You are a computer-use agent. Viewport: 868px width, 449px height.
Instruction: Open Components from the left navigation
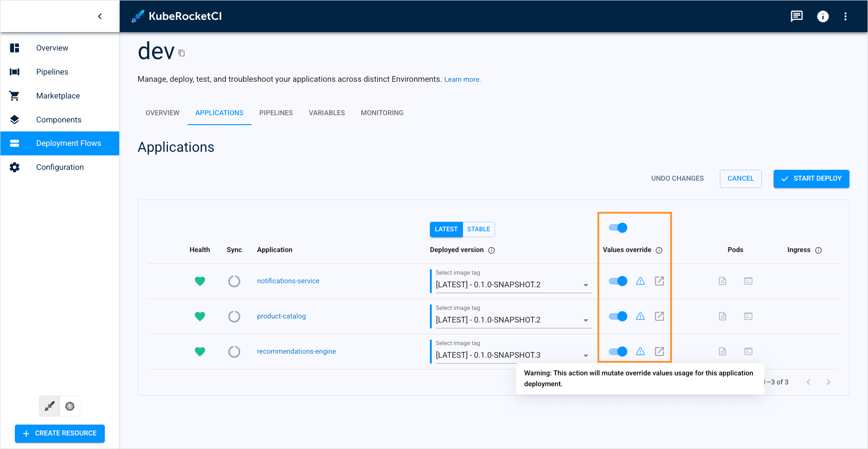coord(59,119)
